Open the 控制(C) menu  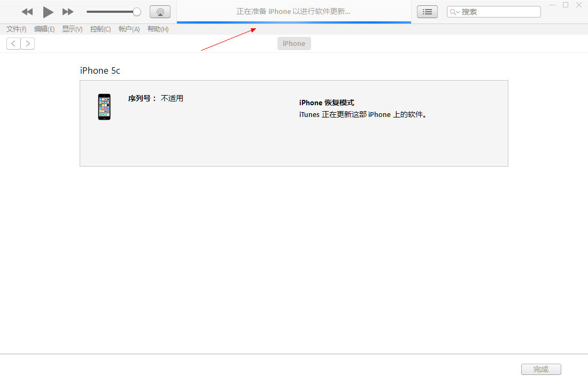pyautogui.click(x=100, y=29)
